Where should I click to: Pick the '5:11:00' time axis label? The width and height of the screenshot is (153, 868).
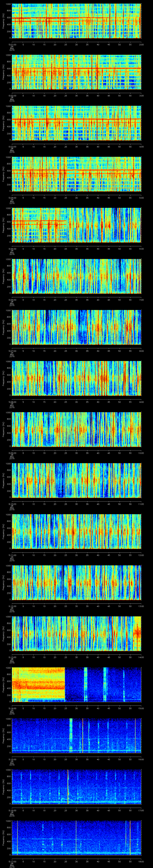pos(12,555)
